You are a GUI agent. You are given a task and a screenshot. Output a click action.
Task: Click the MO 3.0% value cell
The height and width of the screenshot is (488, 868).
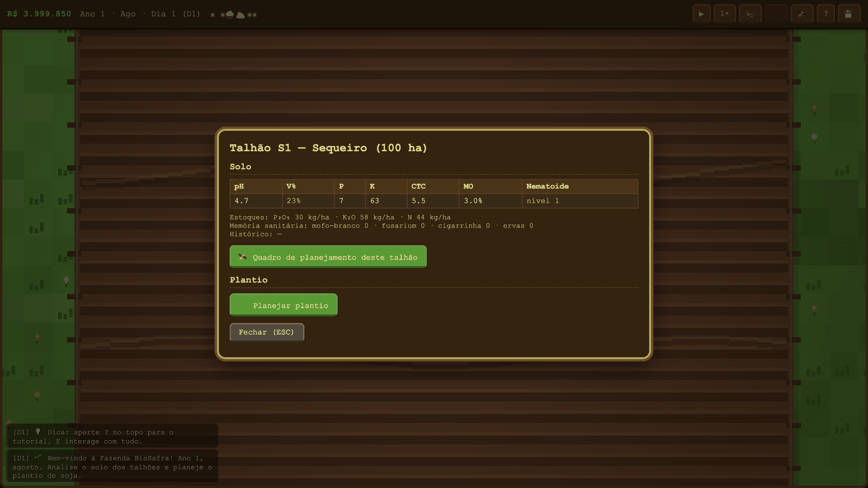[490, 201]
